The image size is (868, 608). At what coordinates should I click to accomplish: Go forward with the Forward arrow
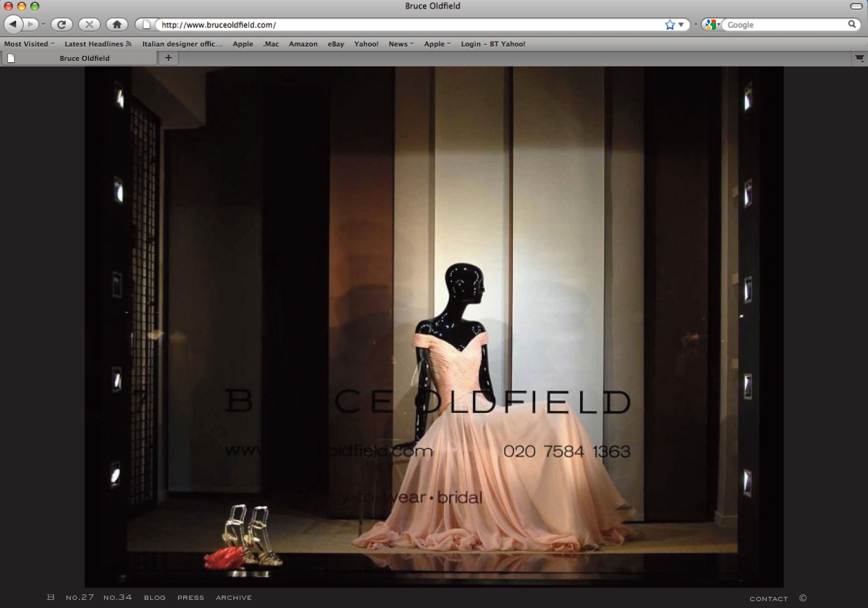[x=30, y=24]
